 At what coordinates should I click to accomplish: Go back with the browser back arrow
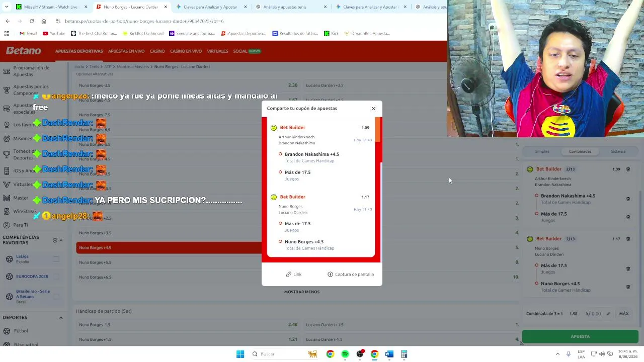8,21
